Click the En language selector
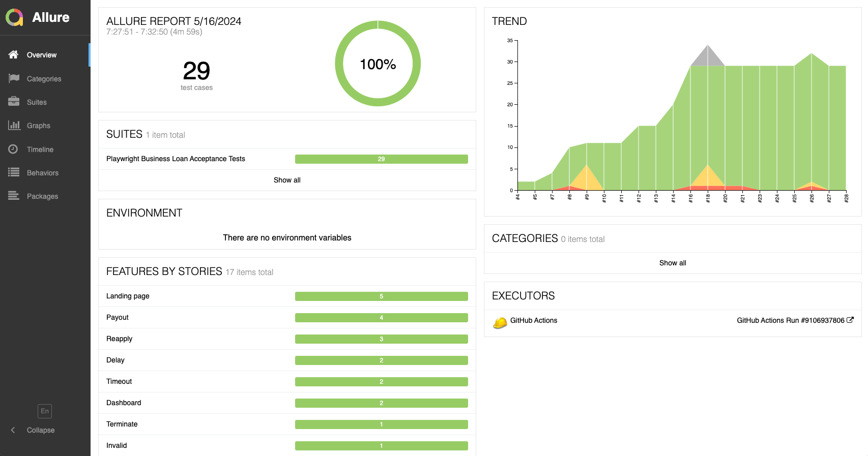This screenshot has height=456, width=868. [45, 411]
